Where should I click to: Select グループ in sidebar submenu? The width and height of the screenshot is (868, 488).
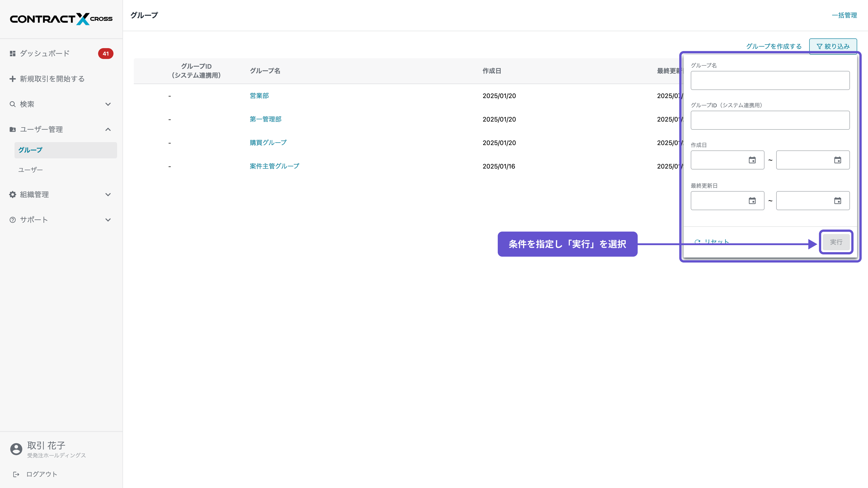pos(30,150)
